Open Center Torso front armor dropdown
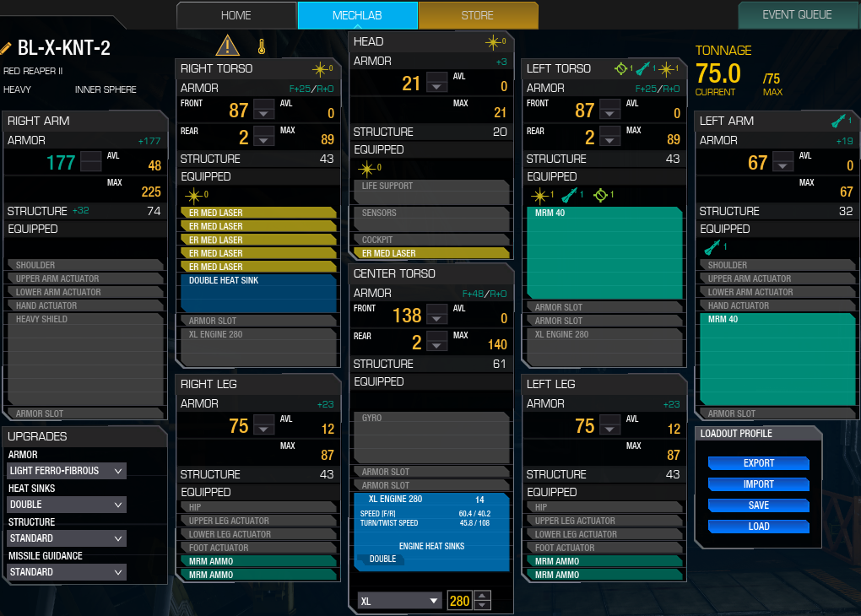The image size is (861, 616). [x=436, y=314]
